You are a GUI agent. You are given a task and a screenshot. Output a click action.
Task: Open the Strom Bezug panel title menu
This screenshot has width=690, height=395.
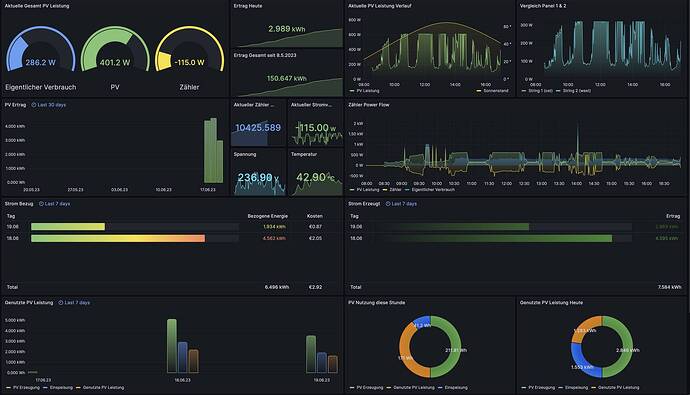[x=19, y=204]
